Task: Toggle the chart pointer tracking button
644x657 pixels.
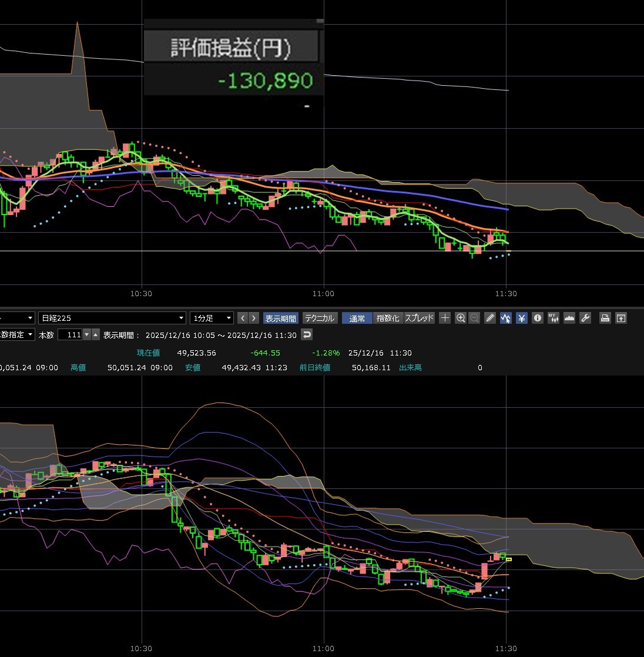Action: [x=506, y=318]
